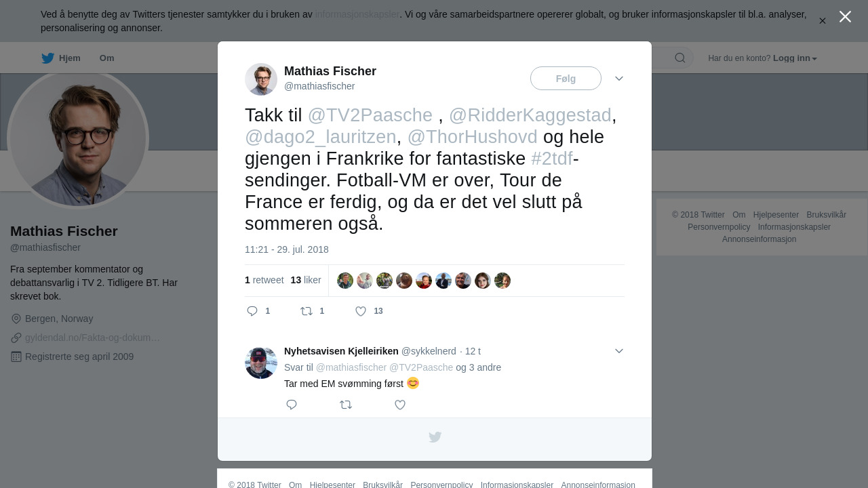Screen dimensions: 868x488
Task: Open the #2tdf hashtag link
Action: [552, 159]
